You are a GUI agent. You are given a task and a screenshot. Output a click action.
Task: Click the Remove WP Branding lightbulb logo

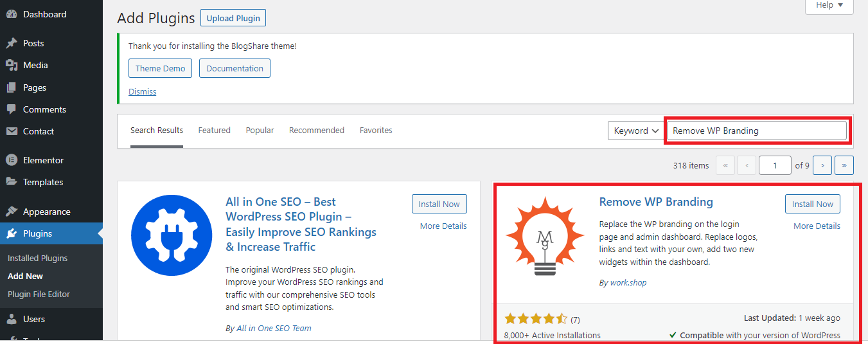(545, 236)
